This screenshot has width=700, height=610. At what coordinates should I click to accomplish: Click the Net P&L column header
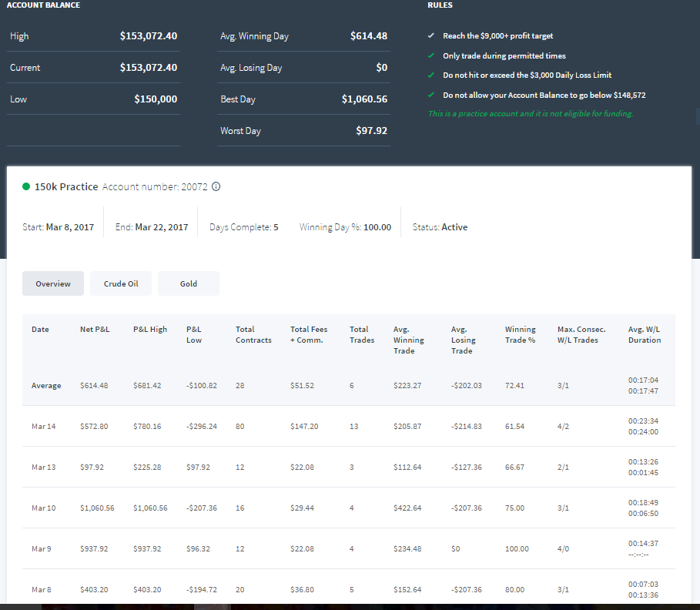click(95, 329)
